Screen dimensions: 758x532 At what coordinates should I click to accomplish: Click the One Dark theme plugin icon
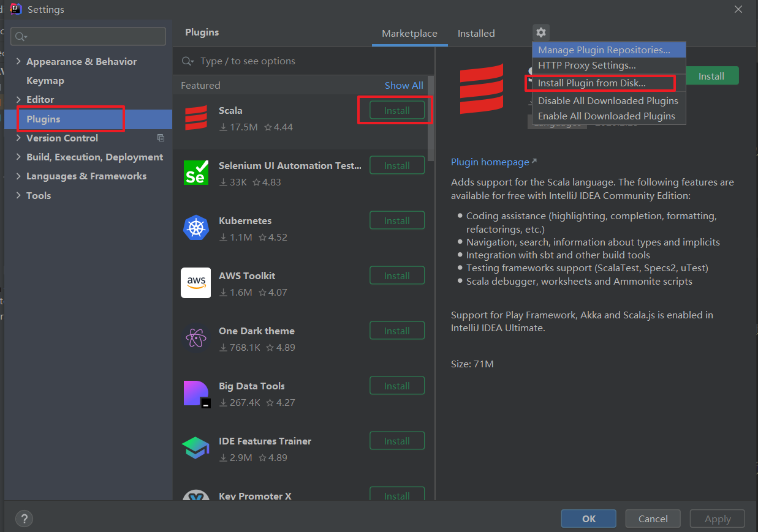[196, 338]
